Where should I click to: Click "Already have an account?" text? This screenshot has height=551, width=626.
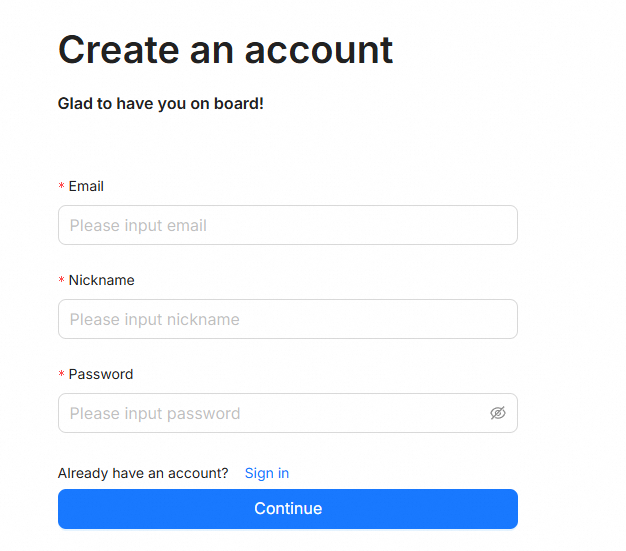[x=143, y=473]
